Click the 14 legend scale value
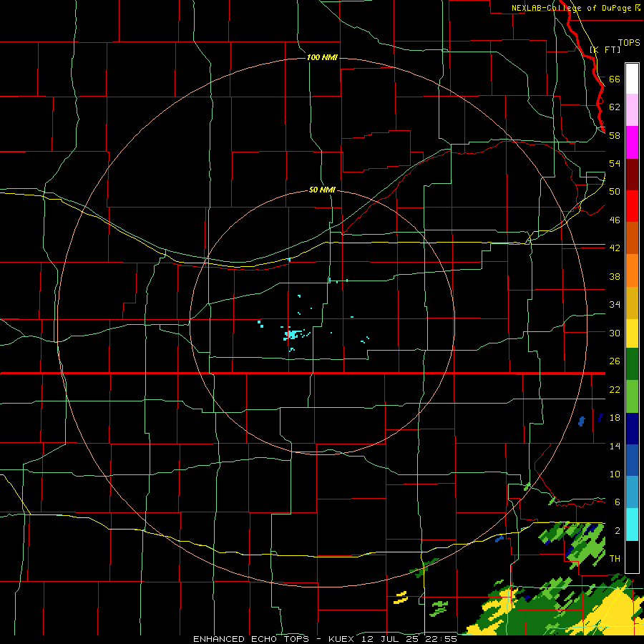This screenshot has height=644, width=644. coord(615,446)
